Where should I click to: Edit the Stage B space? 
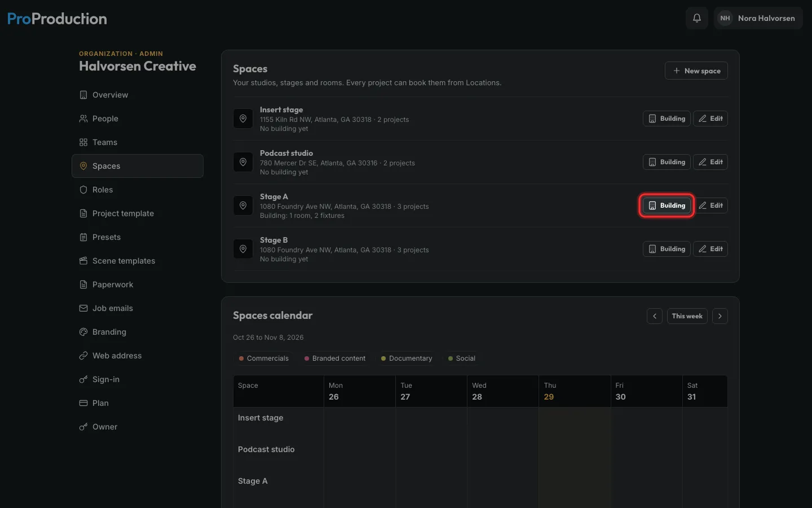710,249
